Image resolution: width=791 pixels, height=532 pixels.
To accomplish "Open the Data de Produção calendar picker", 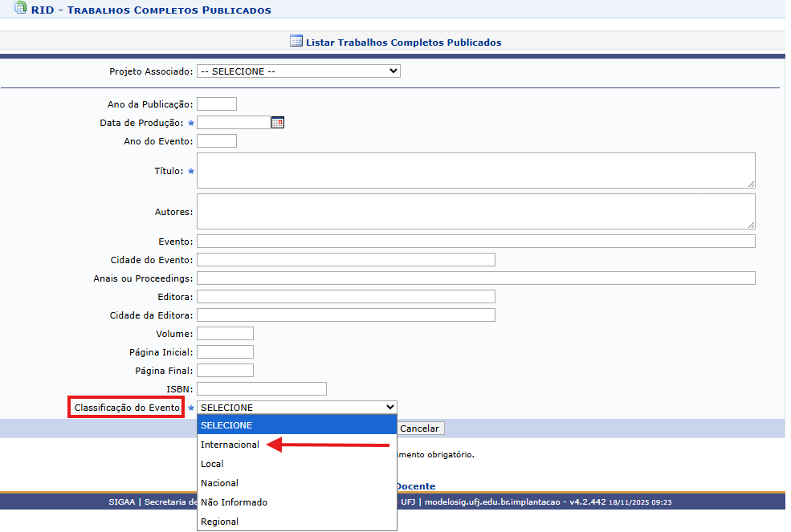I will point(278,123).
